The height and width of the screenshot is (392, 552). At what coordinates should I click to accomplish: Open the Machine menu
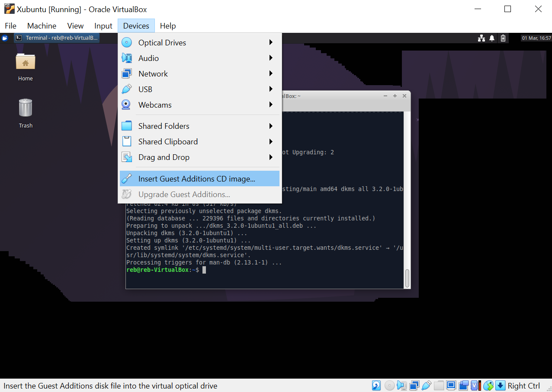(x=42, y=26)
